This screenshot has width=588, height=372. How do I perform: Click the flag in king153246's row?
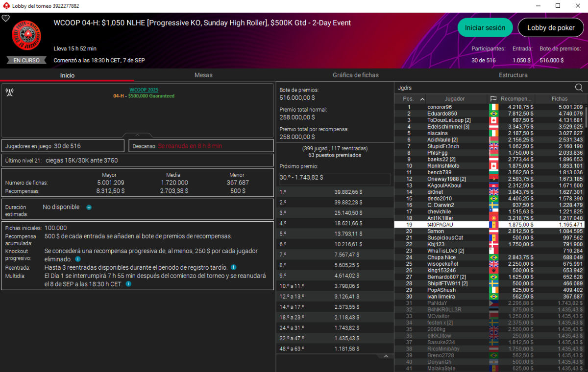493,270
